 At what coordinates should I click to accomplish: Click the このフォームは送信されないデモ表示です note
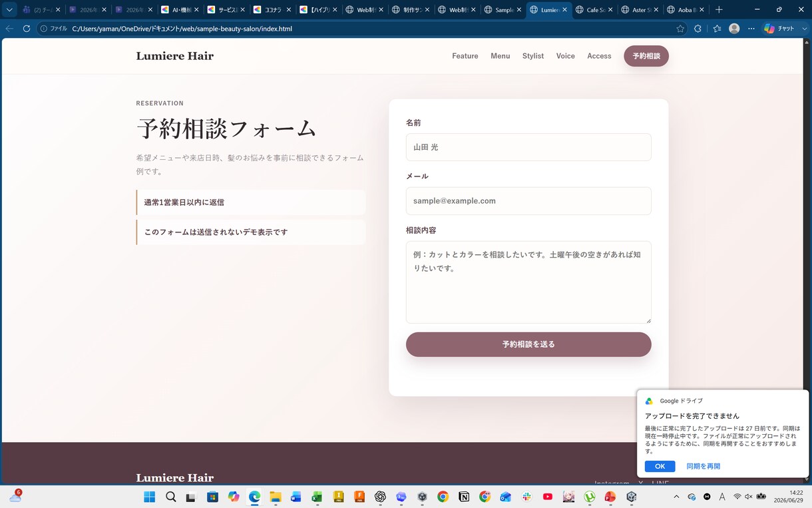[x=251, y=232]
